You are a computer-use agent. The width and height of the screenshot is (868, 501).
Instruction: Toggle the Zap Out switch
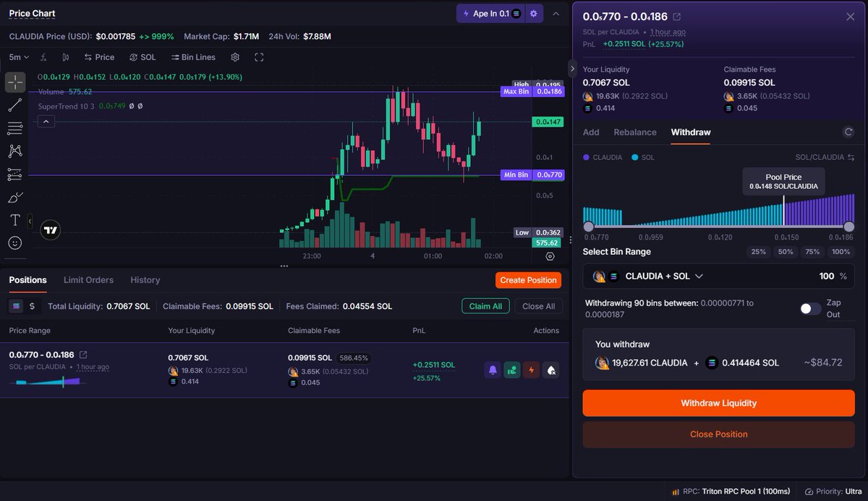tap(811, 308)
